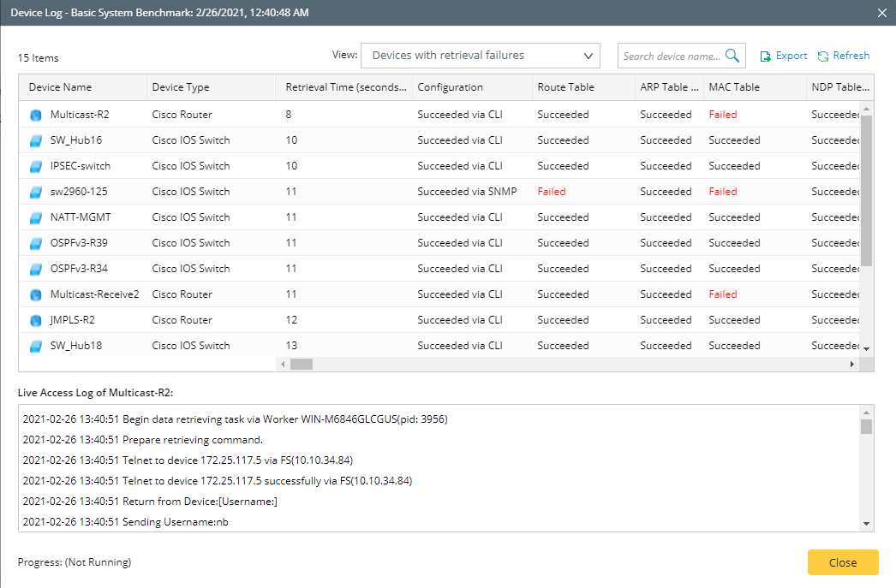Select the OSPFv3-R34 device name
896x588 pixels.
click(x=79, y=268)
